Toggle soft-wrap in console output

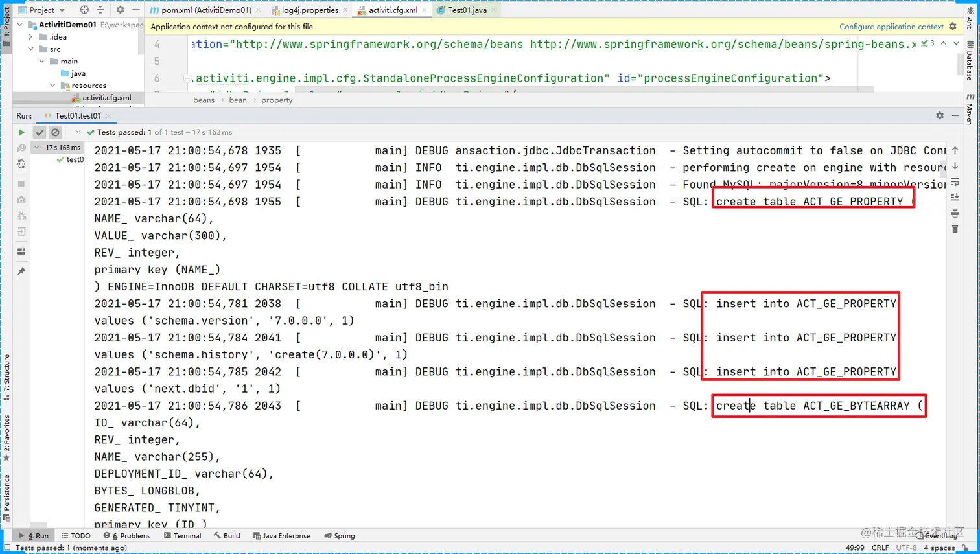click(955, 182)
